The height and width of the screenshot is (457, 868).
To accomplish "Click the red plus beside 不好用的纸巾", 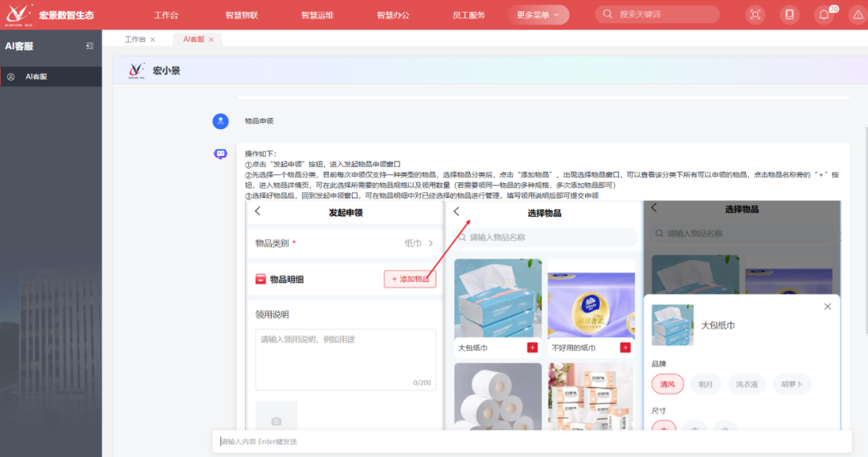I will (625, 348).
